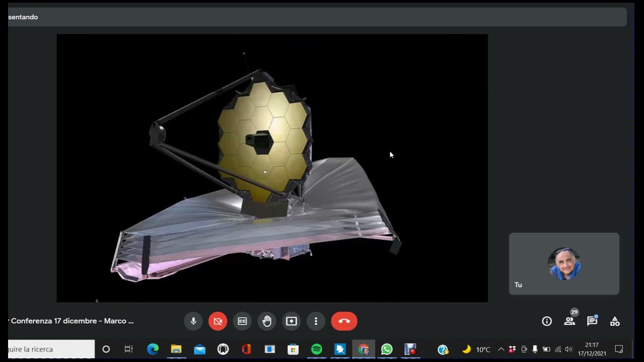644x362 pixels.
Task: Mute the microphone in Meet
Action: (193, 321)
